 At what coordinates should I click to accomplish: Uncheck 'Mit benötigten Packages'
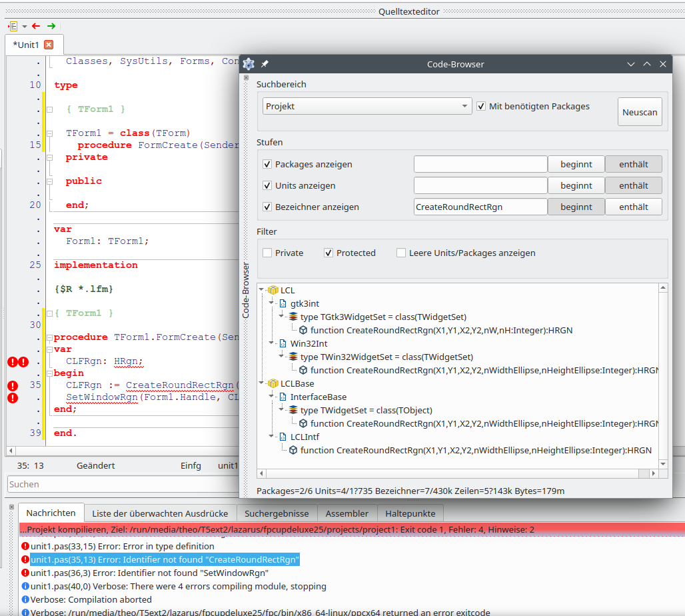[481, 106]
